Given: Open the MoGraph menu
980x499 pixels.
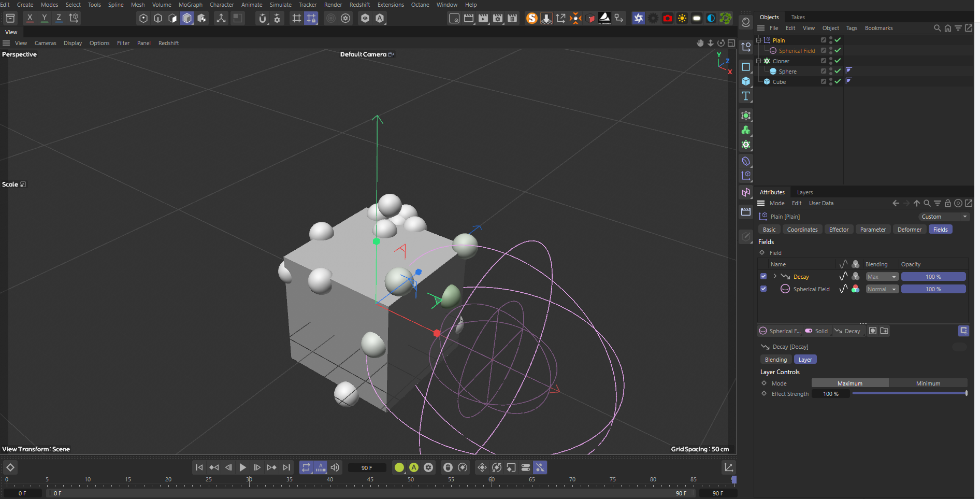Looking at the screenshot, I should (x=190, y=5).
